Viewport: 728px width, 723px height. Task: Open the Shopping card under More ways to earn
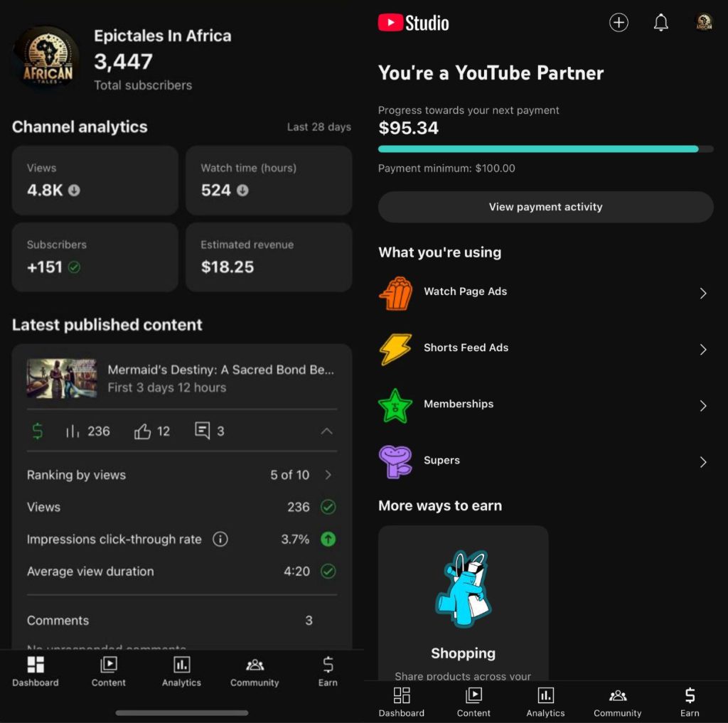pos(463,603)
